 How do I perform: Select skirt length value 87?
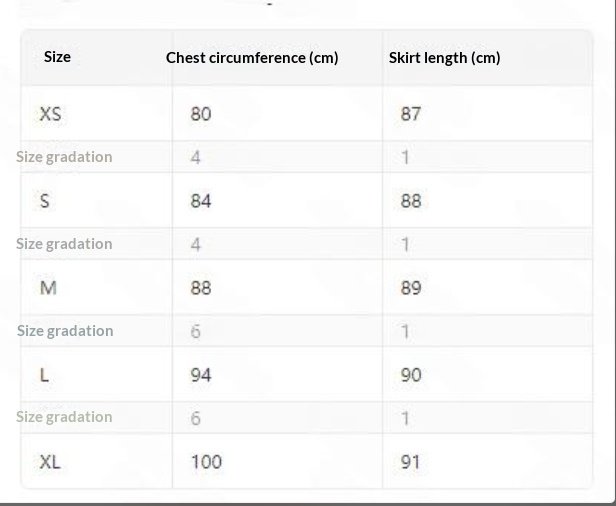[411, 114]
